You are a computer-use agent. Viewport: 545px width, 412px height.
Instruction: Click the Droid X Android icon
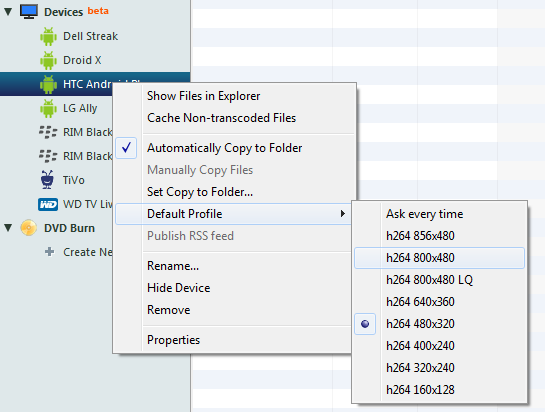pyautogui.click(x=48, y=60)
